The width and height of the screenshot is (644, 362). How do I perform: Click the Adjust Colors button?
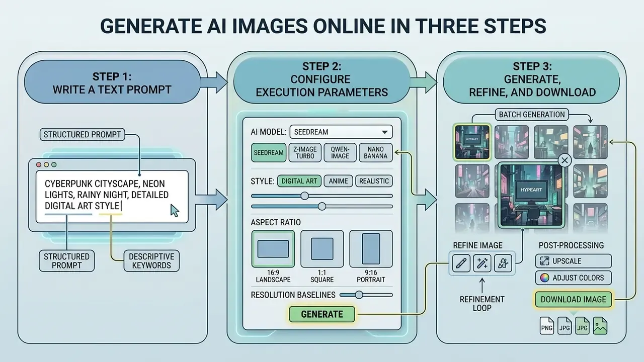pyautogui.click(x=574, y=278)
